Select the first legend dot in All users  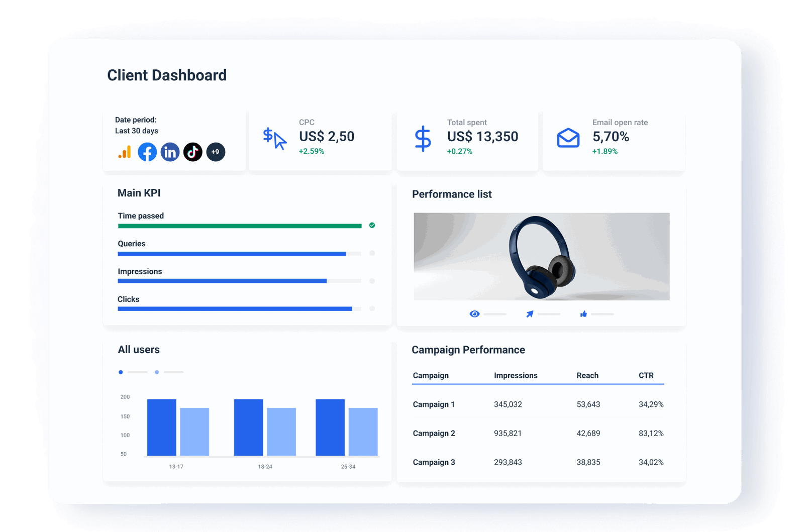121,372
